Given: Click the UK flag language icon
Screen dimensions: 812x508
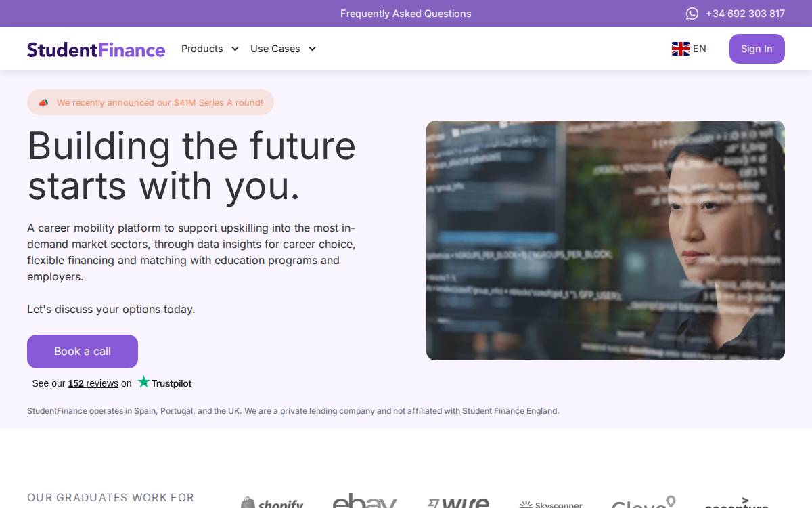Looking at the screenshot, I should pos(680,49).
